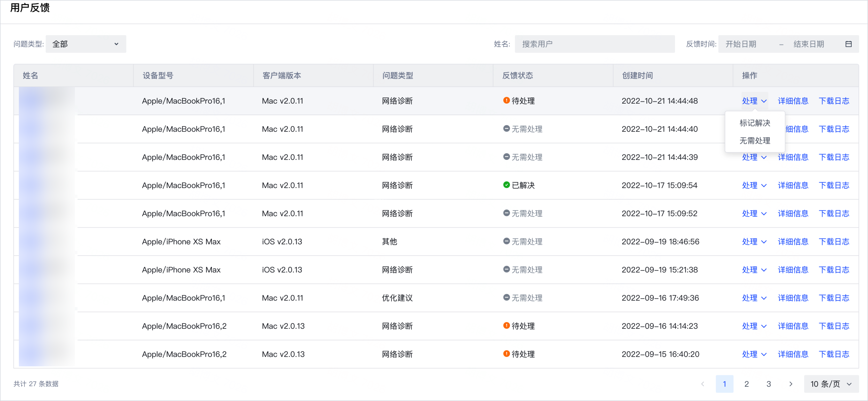Click the previous page arrow in pagination
The image size is (868, 401).
(703, 384)
